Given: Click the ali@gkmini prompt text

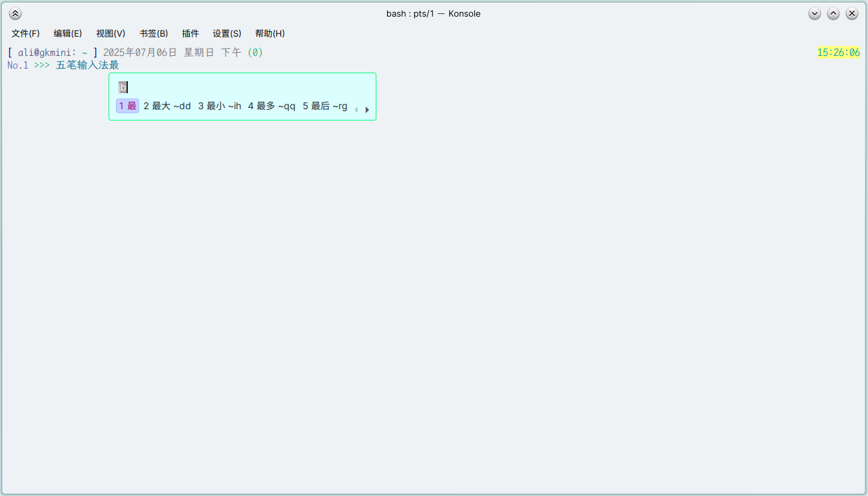Looking at the screenshot, I should pos(45,53).
